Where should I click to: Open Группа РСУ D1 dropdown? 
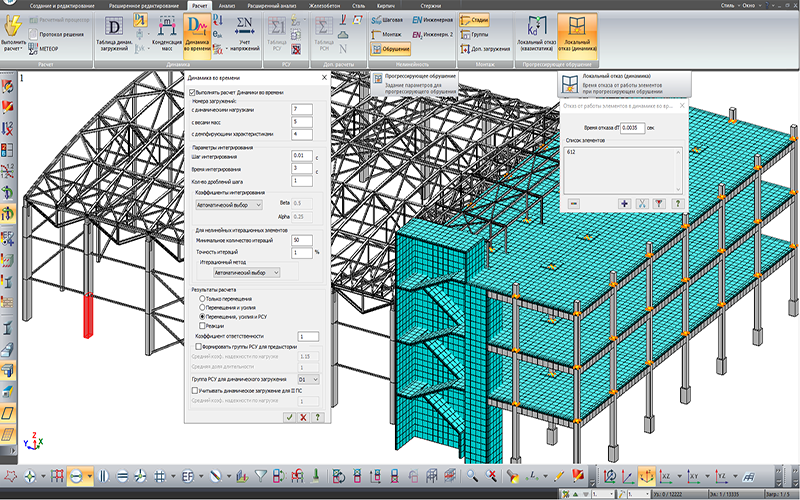307,380
